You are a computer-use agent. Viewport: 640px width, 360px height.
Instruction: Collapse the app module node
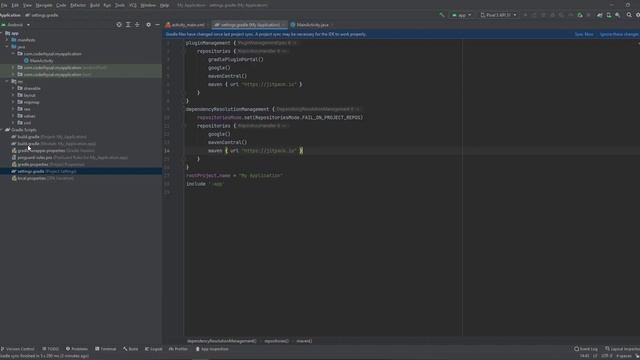pyautogui.click(x=2, y=33)
